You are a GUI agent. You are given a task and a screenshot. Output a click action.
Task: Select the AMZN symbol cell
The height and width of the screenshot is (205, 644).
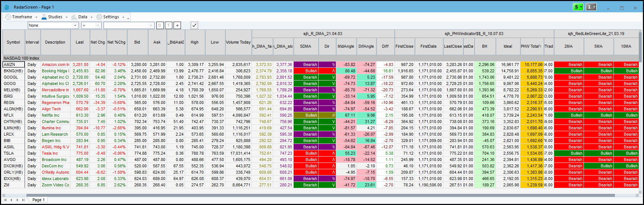click(x=13, y=64)
